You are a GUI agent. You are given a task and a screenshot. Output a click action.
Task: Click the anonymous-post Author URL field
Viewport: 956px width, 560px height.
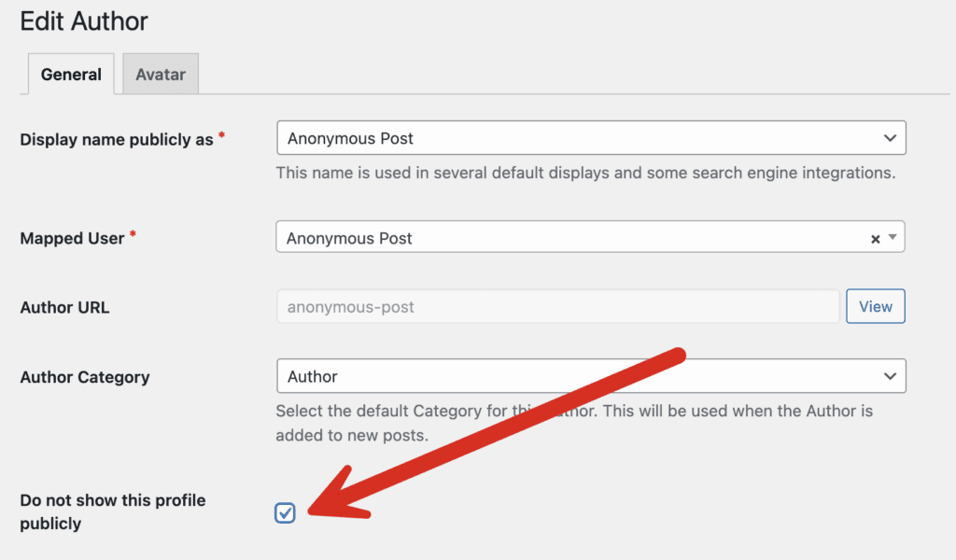click(557, 306)
